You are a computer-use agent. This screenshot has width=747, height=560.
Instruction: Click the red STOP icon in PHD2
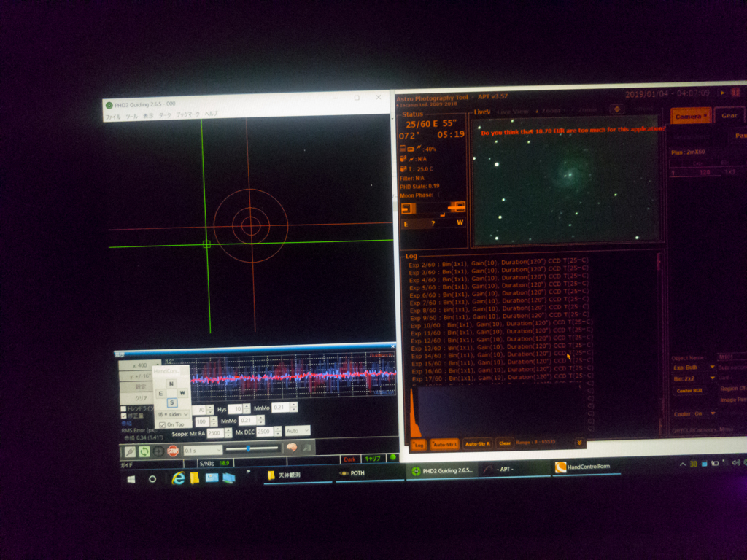[173, 451]
